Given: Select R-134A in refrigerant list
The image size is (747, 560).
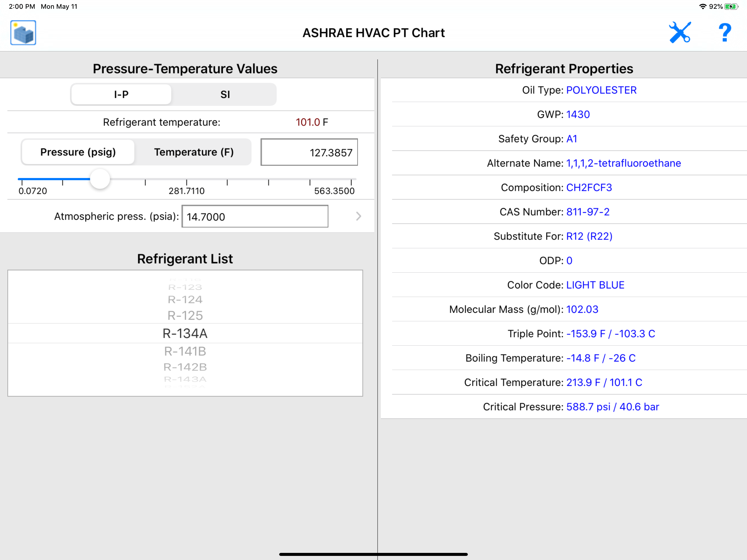Looking at the screenshot, I should [x=185, y=333].
